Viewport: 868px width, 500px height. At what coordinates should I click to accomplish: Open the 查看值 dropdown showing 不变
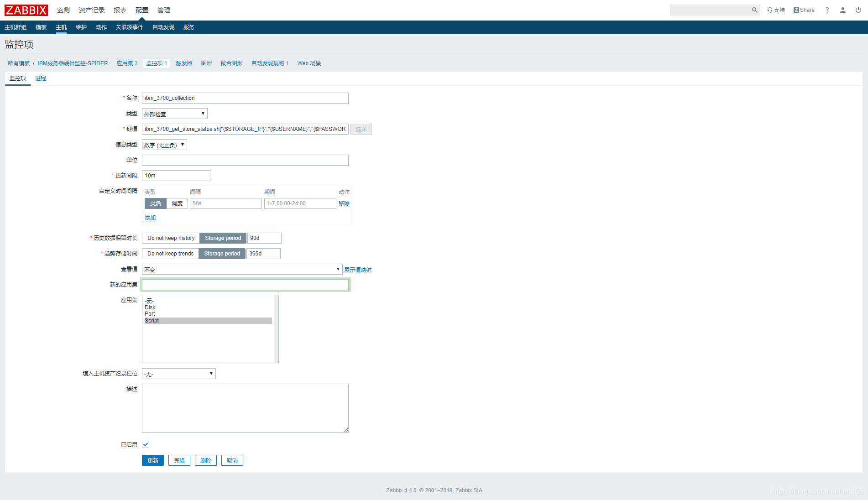coord(242,269)
